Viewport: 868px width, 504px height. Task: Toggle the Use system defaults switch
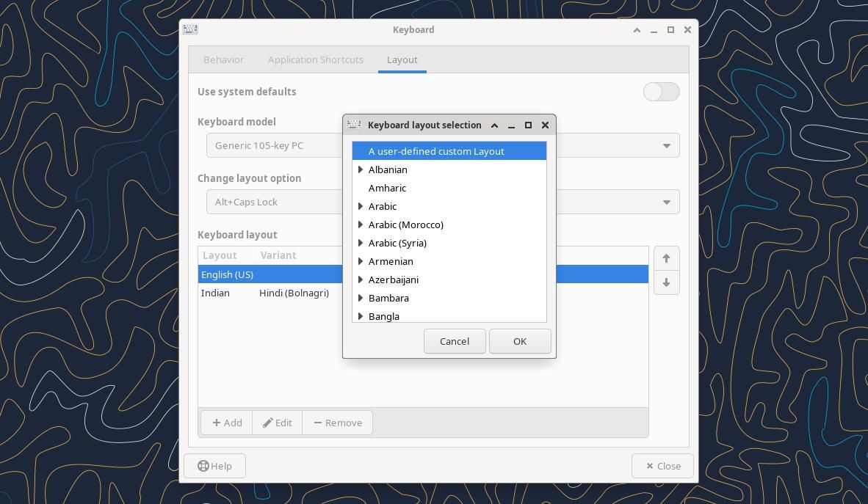660,92
